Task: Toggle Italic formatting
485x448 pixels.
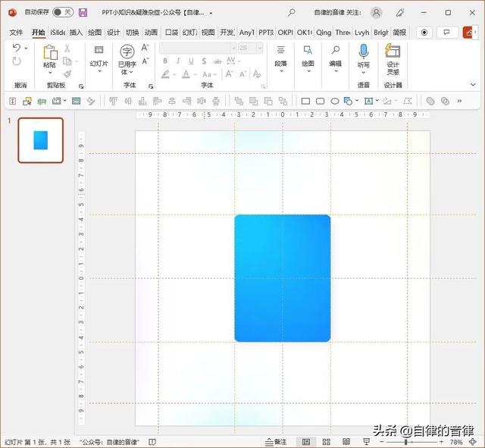Action: coord(178,61)
